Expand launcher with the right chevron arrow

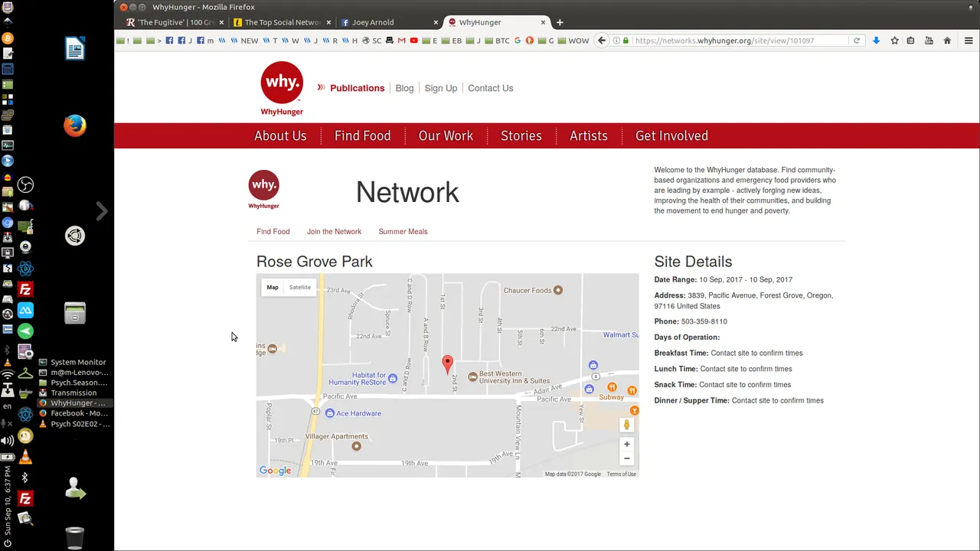(x=102, y=211)
